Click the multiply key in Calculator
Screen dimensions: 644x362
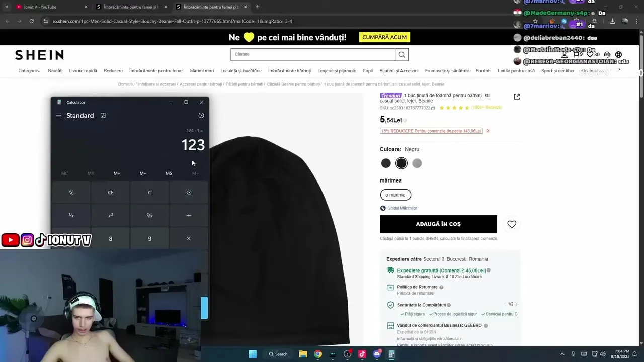[189, 238]
